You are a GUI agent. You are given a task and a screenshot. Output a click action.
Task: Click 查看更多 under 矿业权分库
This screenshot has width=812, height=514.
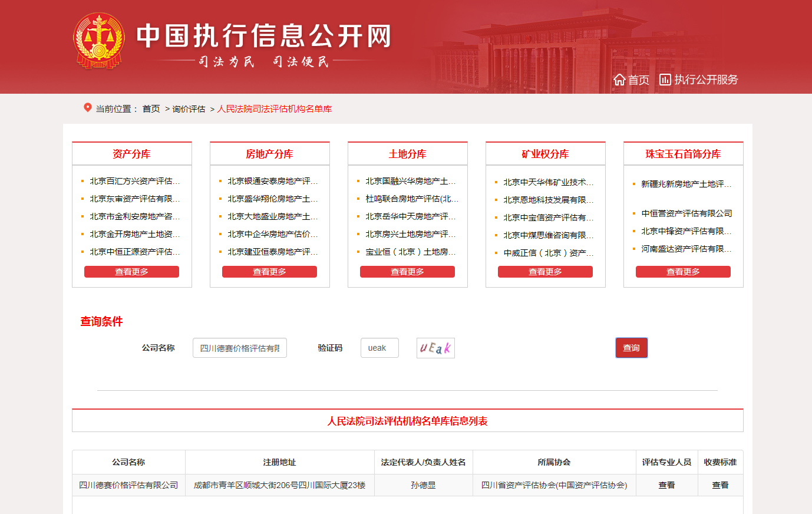tap(545, 272)
